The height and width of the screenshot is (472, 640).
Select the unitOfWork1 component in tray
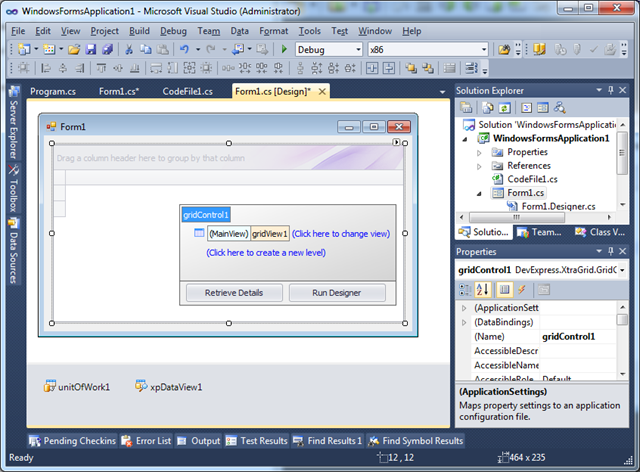(x=77, y=387)
